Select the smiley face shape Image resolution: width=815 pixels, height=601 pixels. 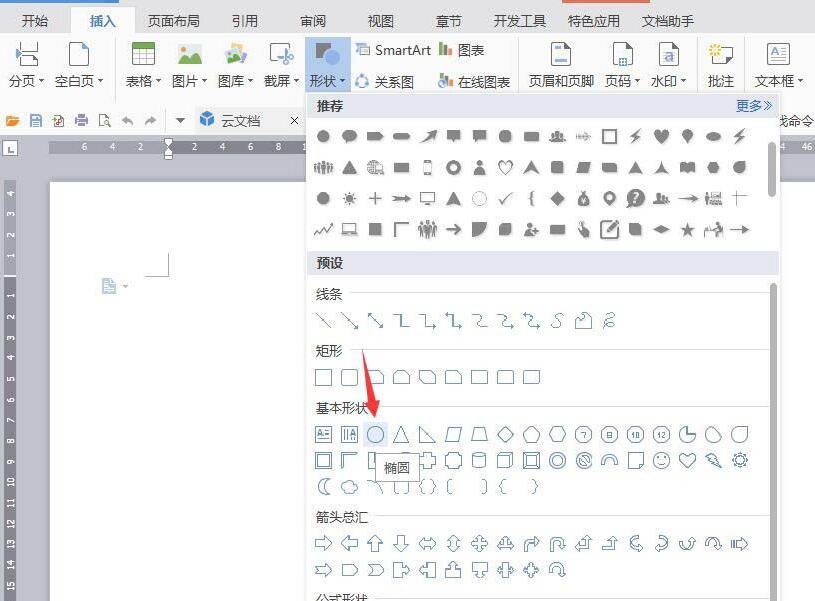tap(659, 461)
